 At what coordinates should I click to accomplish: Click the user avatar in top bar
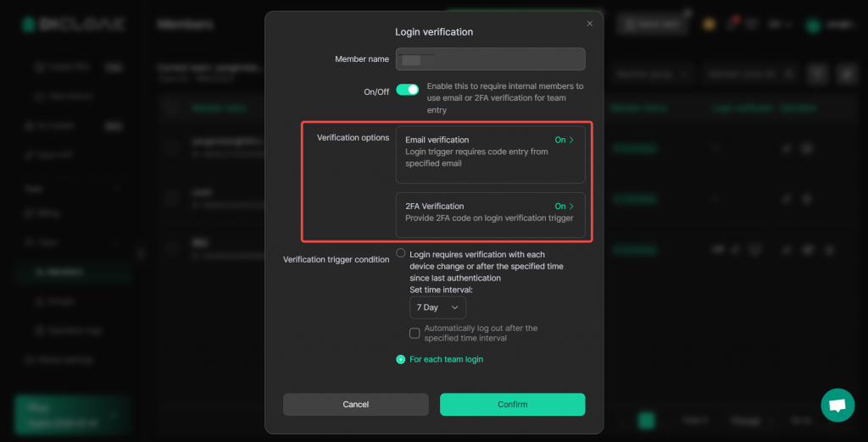(x=813, y=25)
